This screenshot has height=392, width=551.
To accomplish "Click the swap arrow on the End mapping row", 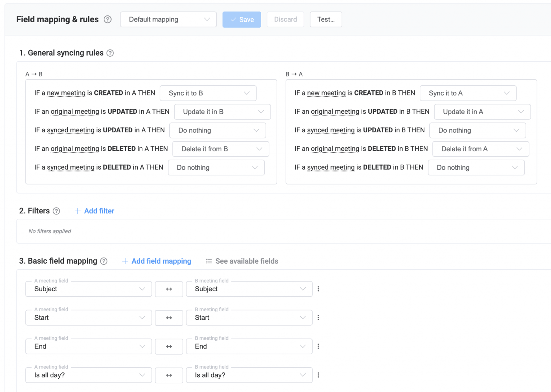I will [x=169, y=346].
